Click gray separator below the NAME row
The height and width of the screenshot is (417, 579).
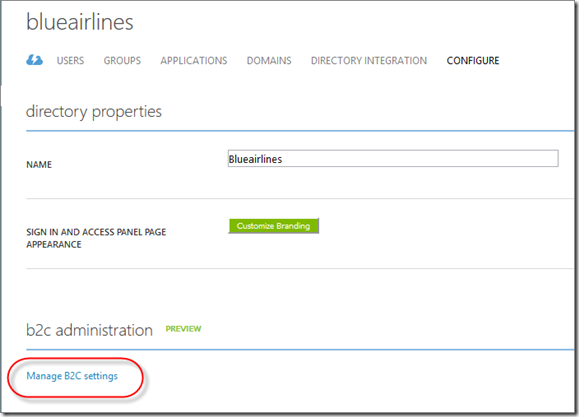point(300,199)
